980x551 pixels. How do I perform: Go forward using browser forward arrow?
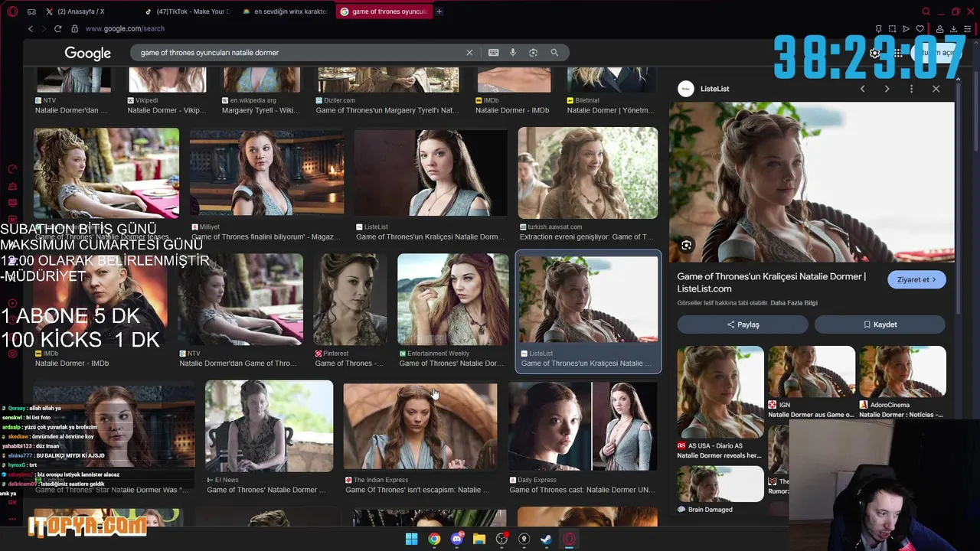point(43,28)
